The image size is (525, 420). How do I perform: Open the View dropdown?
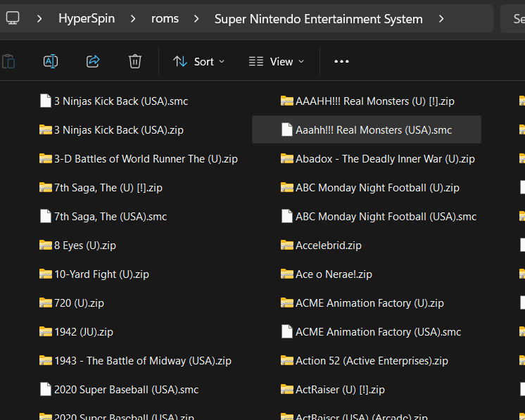(277, 62)
